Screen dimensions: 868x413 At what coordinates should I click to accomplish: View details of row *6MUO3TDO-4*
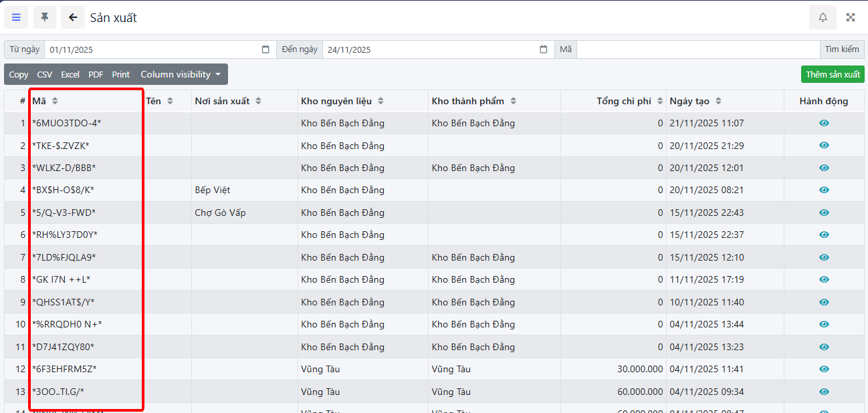coord(824,123)
